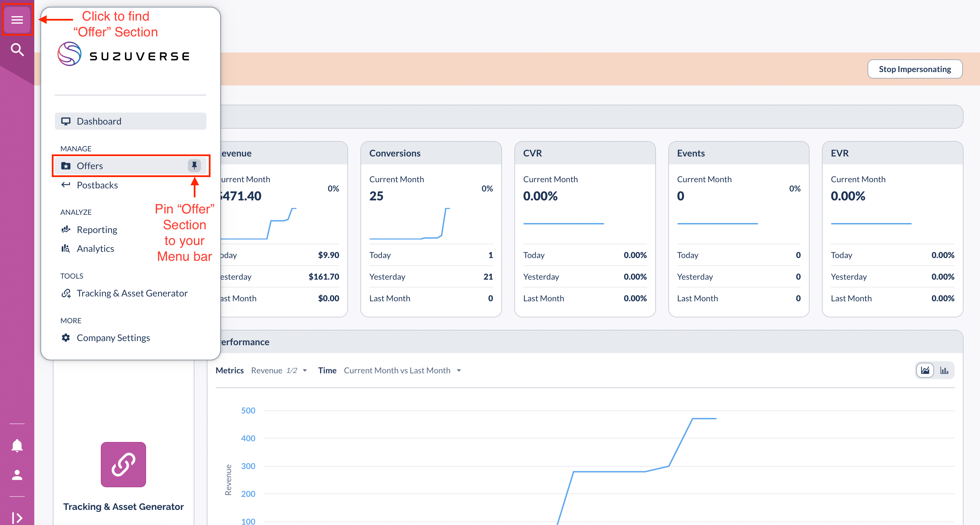Click the Company Settings gear icon

(66, 338)
